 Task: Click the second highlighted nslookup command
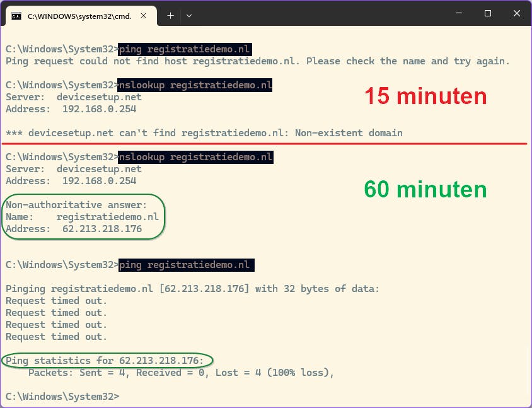(x=195, y=157)
